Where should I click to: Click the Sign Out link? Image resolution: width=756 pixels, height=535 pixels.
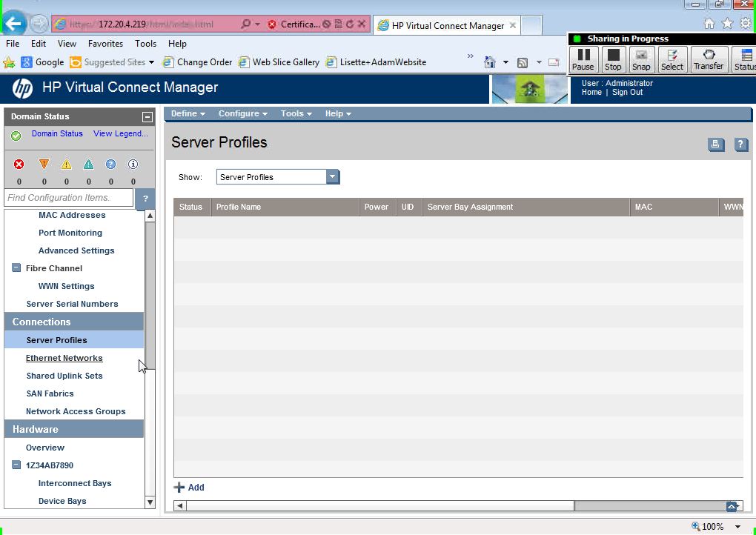(627, 92)
